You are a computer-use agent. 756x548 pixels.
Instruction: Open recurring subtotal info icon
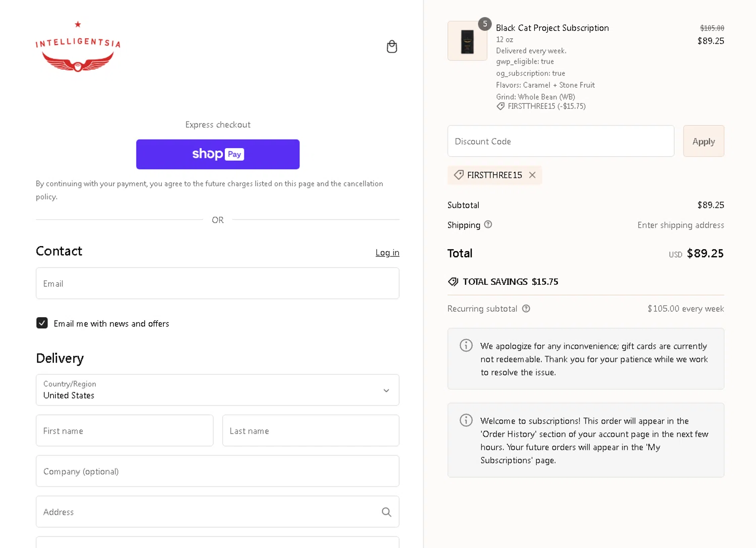coord(526,309)
